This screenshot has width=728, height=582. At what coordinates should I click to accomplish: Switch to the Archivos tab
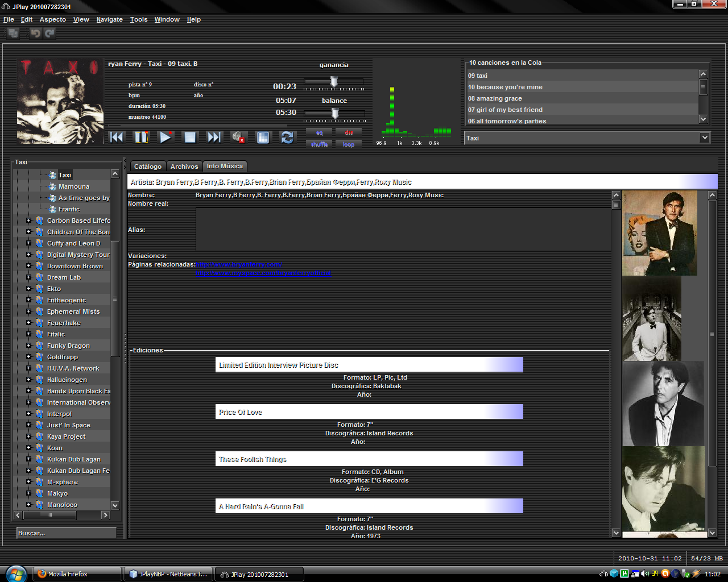[x=184, y=167]
